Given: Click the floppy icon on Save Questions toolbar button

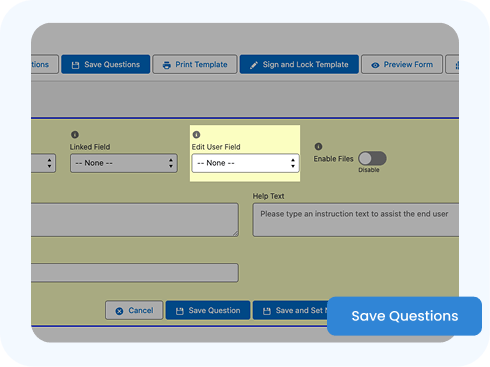Looking at the screenshot, I should click(x=75, y=65).
